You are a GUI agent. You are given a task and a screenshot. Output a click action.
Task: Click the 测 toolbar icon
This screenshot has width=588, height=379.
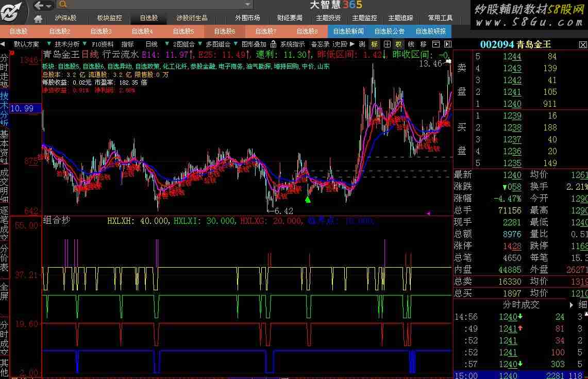coord(362,44)
